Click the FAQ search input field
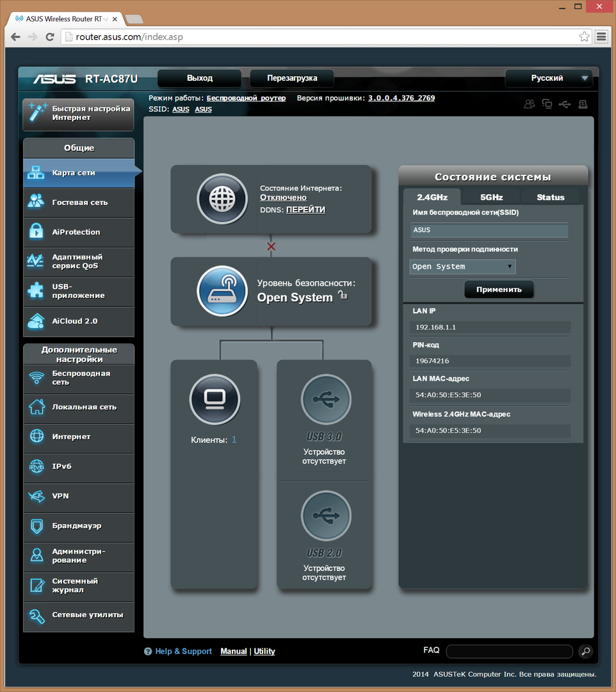This screenshot has width=616, height=692. (509, 652)
